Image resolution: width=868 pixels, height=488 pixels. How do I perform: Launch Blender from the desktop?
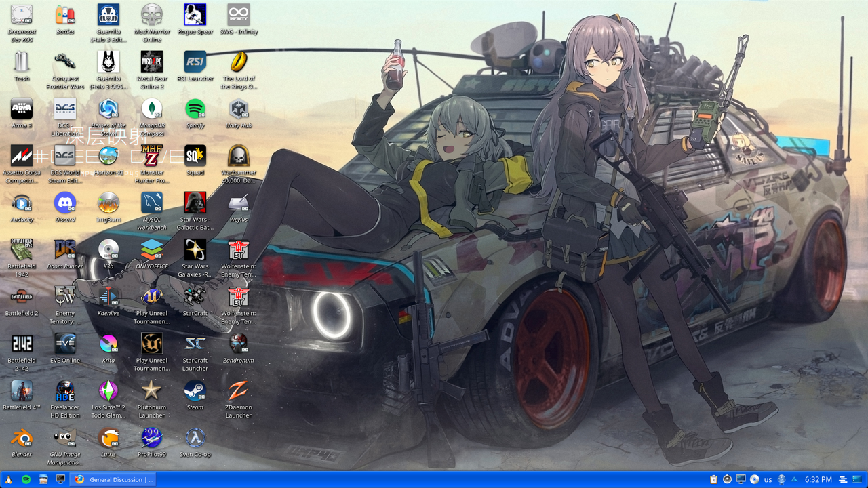tap(22, 436)
